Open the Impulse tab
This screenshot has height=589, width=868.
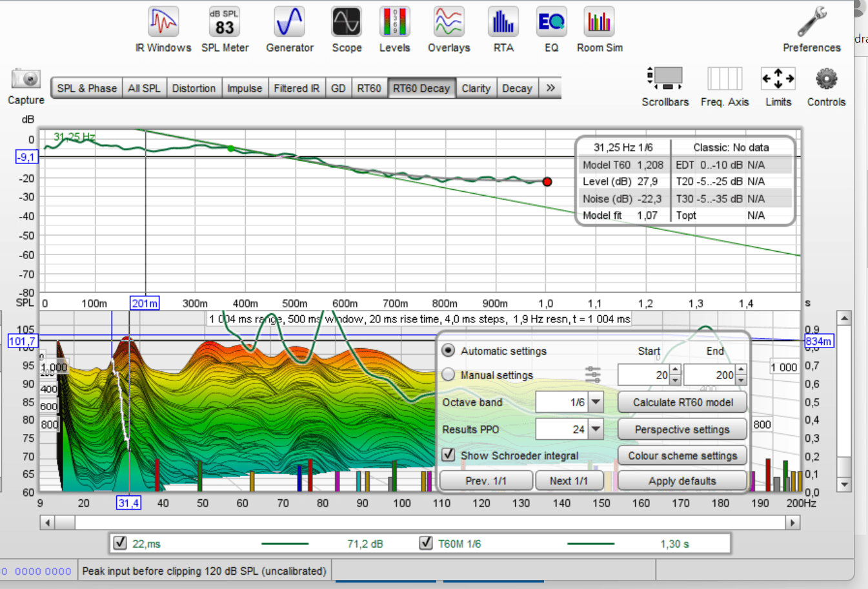(x=245, y=88)
